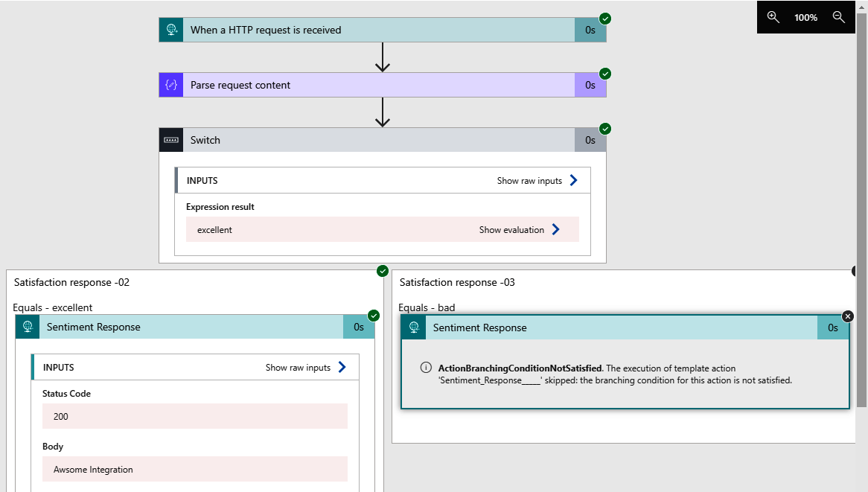868x492 pixels.
Task: Click the skipped X badge on bad Sentiment Response
Action: [847, 316]
